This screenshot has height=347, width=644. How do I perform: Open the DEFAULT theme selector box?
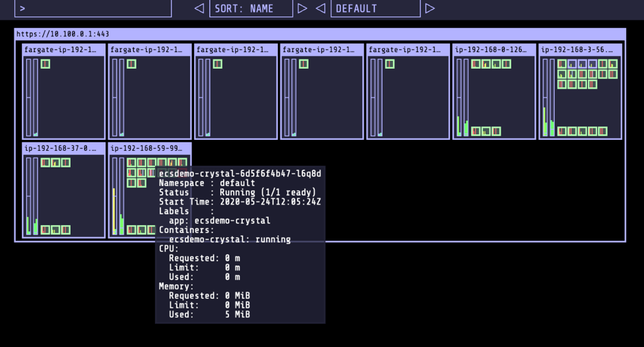tap(375, 8)
